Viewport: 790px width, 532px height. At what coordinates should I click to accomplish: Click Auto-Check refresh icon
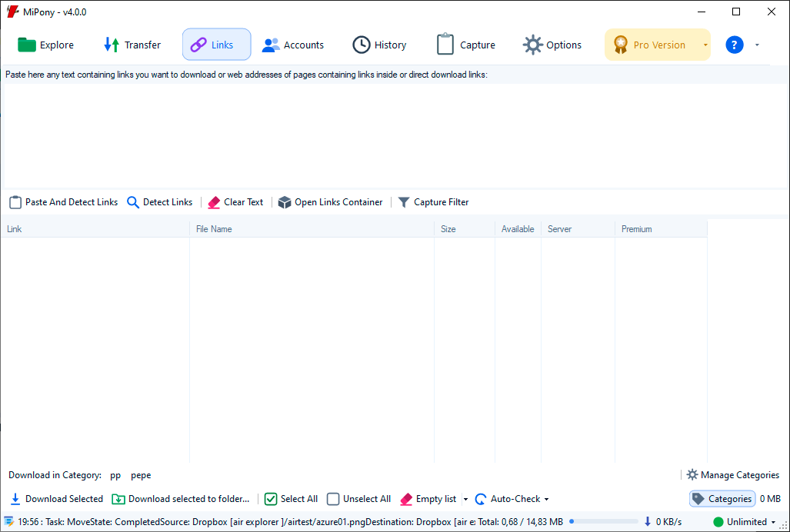[x=481, y=499]
